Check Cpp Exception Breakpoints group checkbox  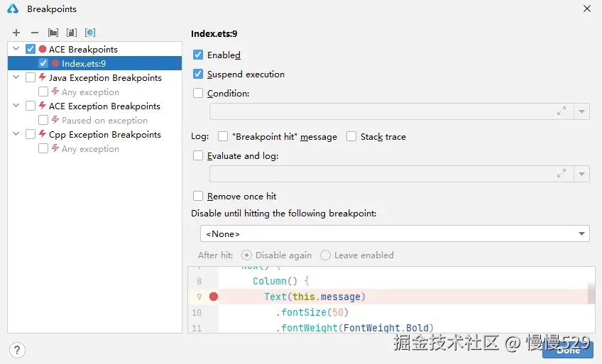pyautogui.click(x=31, y=134)
